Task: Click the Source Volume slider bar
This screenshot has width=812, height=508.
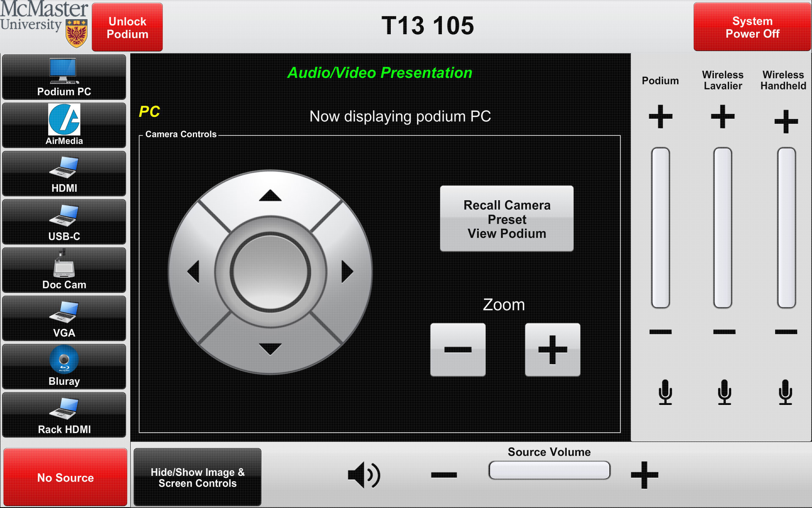Action: (549, 470)
